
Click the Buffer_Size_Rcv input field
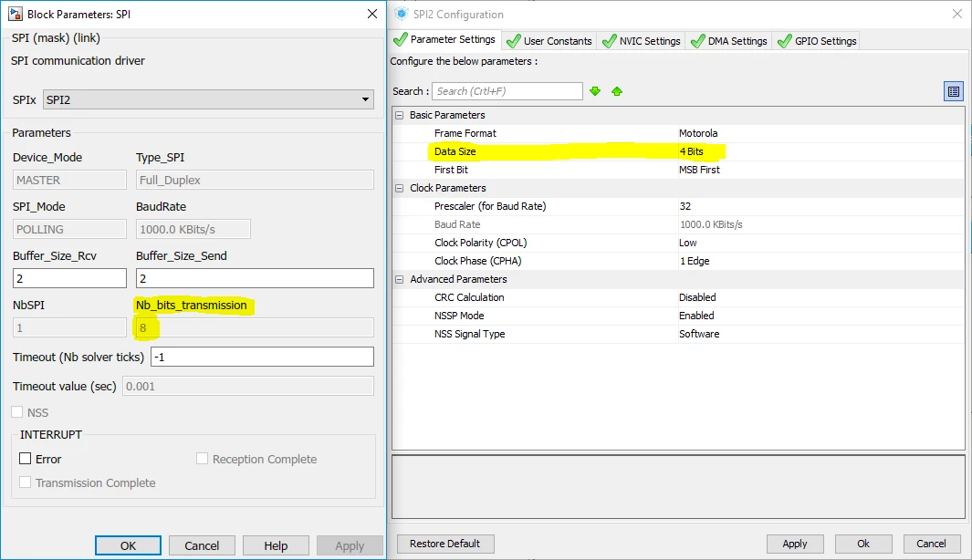(x=69, y=278)
